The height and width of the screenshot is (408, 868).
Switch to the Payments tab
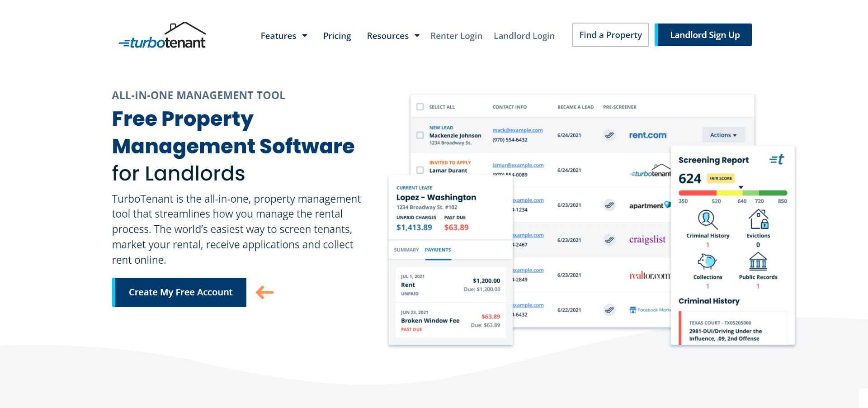click(x=438, y=250)
